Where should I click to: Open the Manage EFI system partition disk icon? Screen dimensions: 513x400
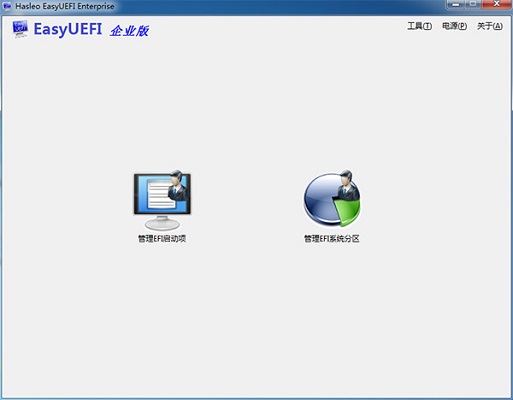(x=332, y=199)
